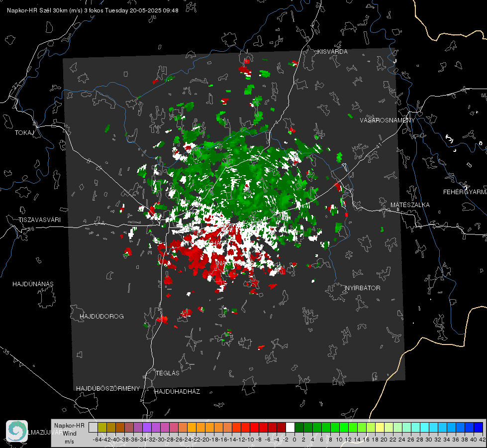487x448 pixels.
Task: Pick the bright green swatch between 10 and 12
Action: (x=344, y=427)
